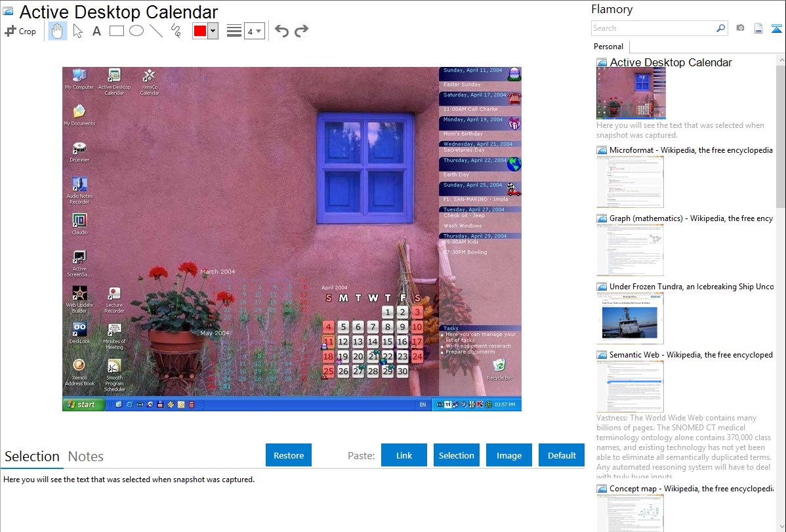Click the camera capture snapshot icon
This screenshot has height=532, width=786.
click(x=740, y=28)
